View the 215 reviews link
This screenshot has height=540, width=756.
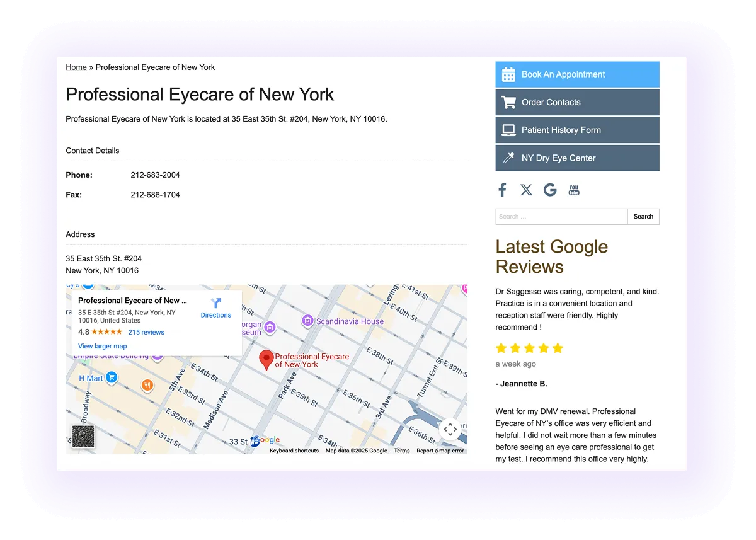(x=146, y=331)
